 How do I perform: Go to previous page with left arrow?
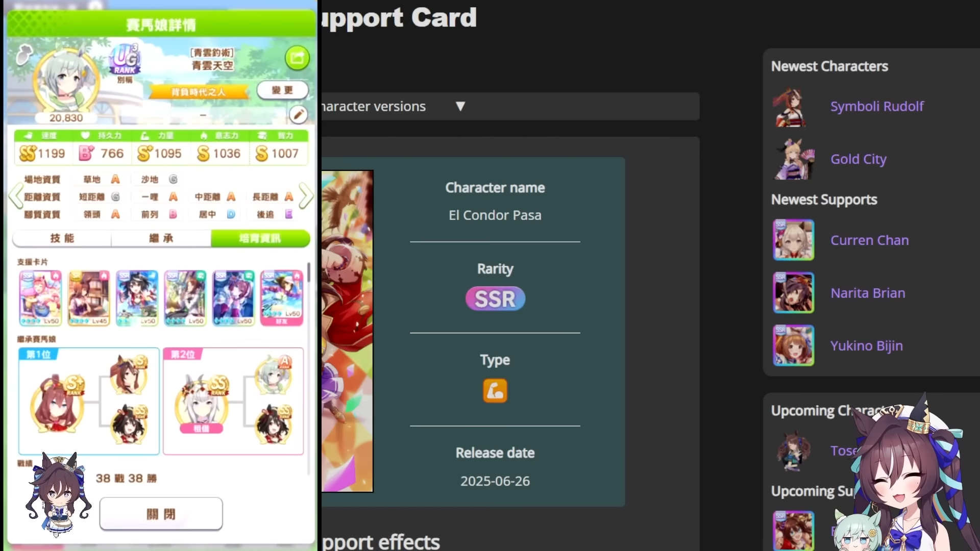(x=15, y=196)
